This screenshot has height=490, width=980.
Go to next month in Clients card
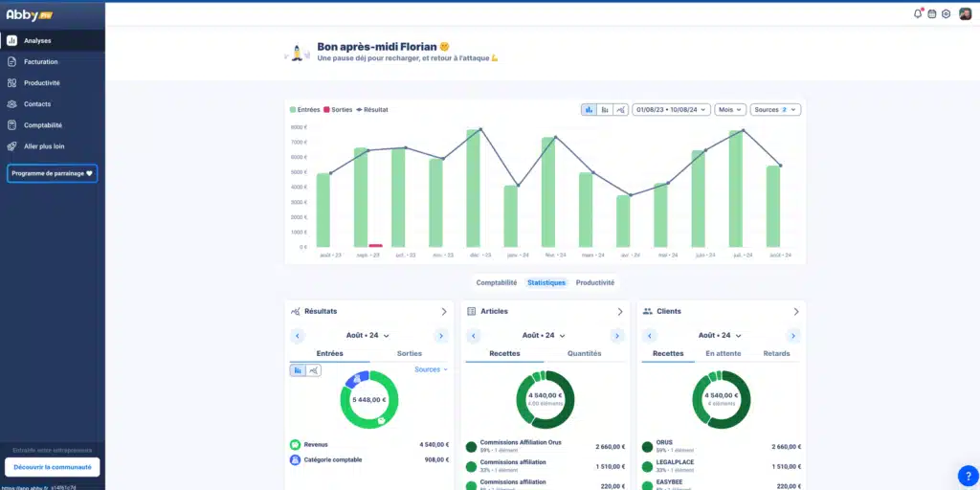pyautogui.click(x=792, y=336)
